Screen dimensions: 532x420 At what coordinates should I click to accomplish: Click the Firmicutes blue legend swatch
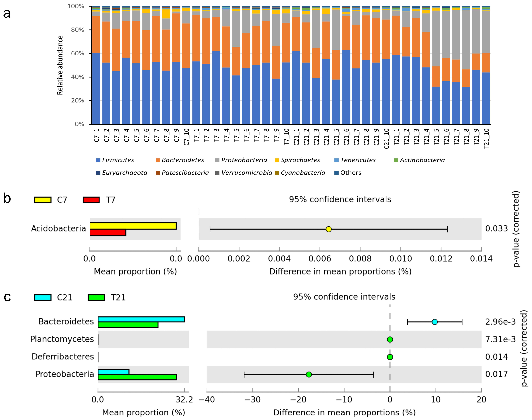tap(98, 160)
